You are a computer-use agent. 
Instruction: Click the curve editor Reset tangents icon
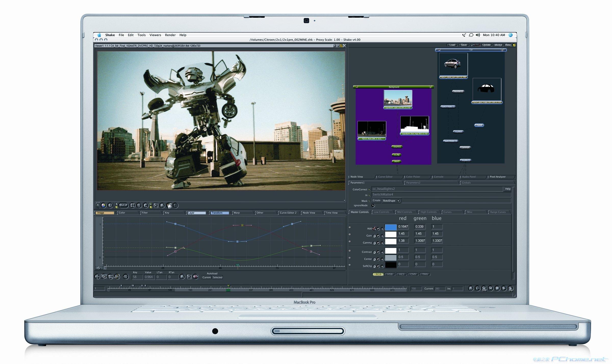tap(110, 277)
